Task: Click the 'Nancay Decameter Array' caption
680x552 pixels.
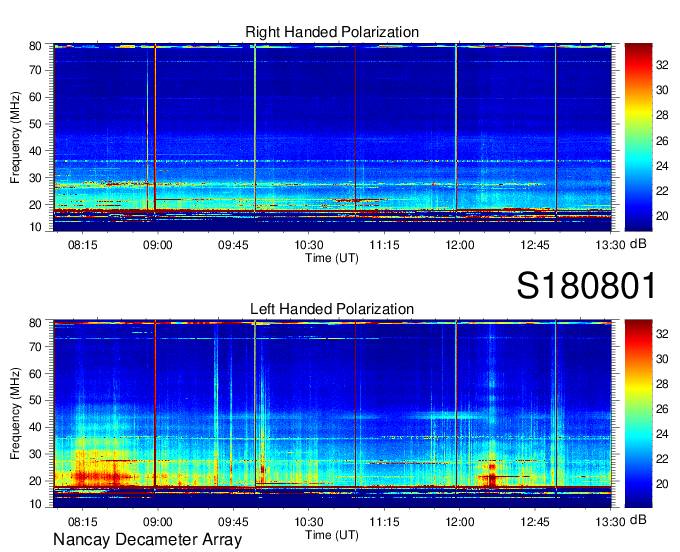Action: pos(147,540)
